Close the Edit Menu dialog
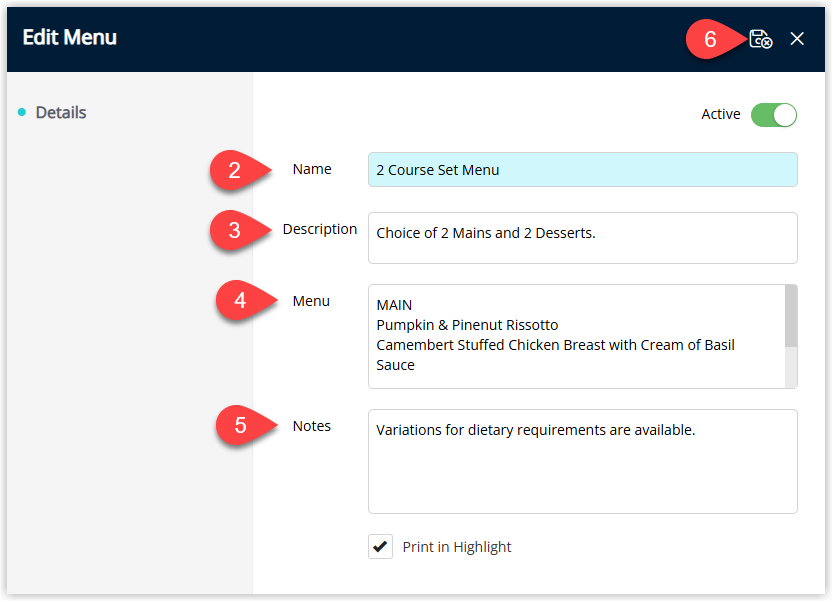833x602 pixels. coord(797,38)
